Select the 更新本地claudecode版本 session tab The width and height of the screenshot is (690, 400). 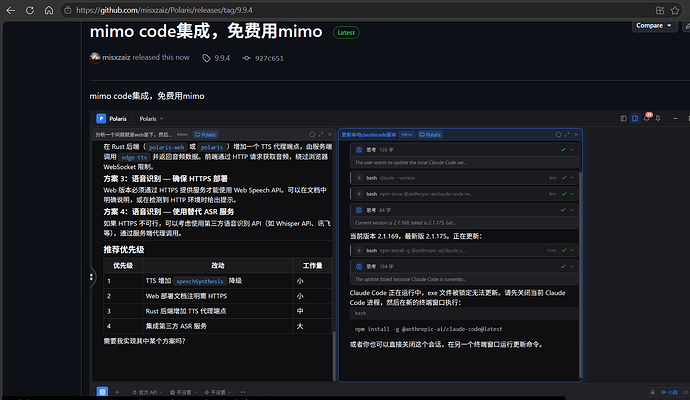click(369, 135)
